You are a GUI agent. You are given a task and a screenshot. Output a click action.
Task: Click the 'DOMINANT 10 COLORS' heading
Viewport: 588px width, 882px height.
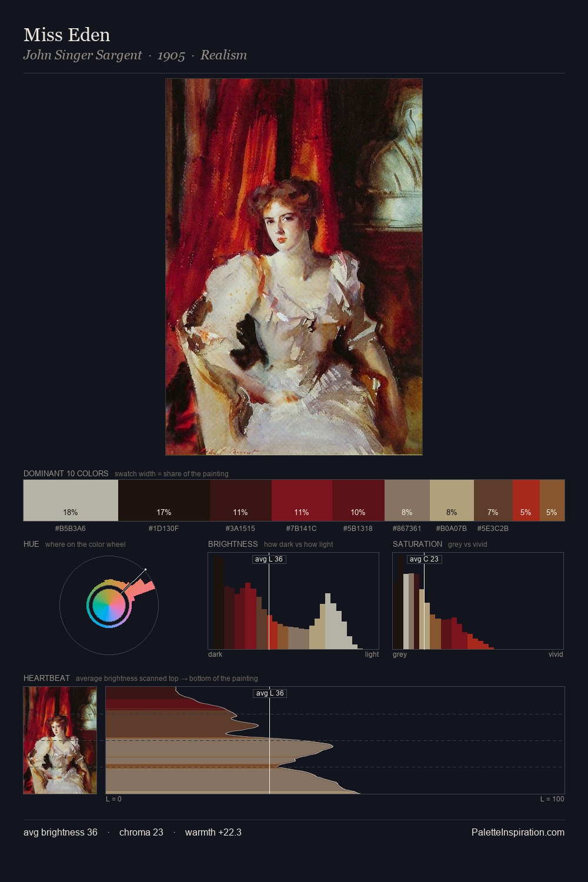point(66,473)
